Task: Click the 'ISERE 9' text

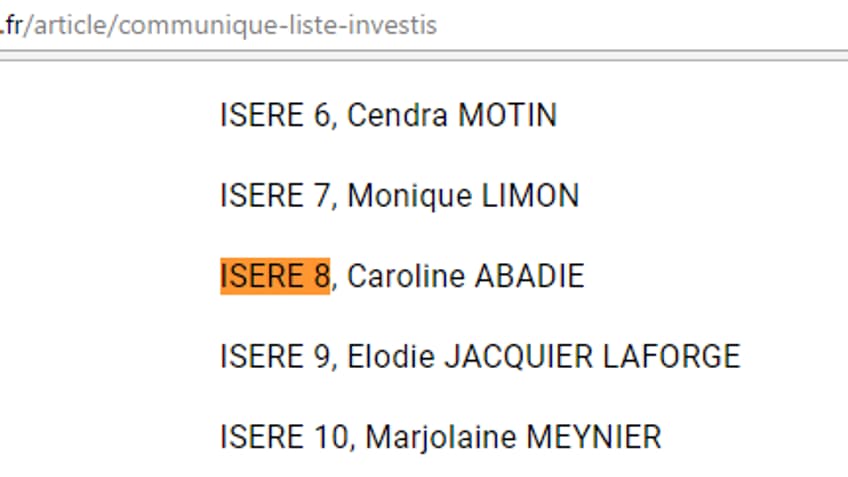Action: point(275,356)
